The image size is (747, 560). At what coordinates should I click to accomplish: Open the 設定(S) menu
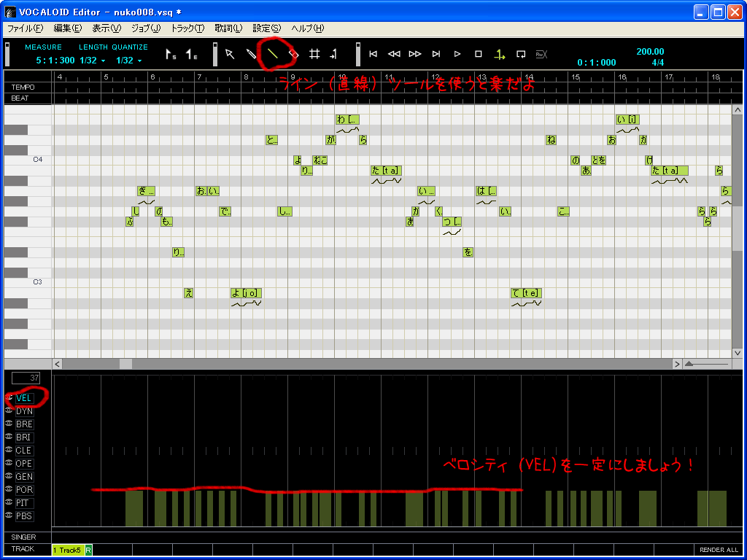pos(267,28)
